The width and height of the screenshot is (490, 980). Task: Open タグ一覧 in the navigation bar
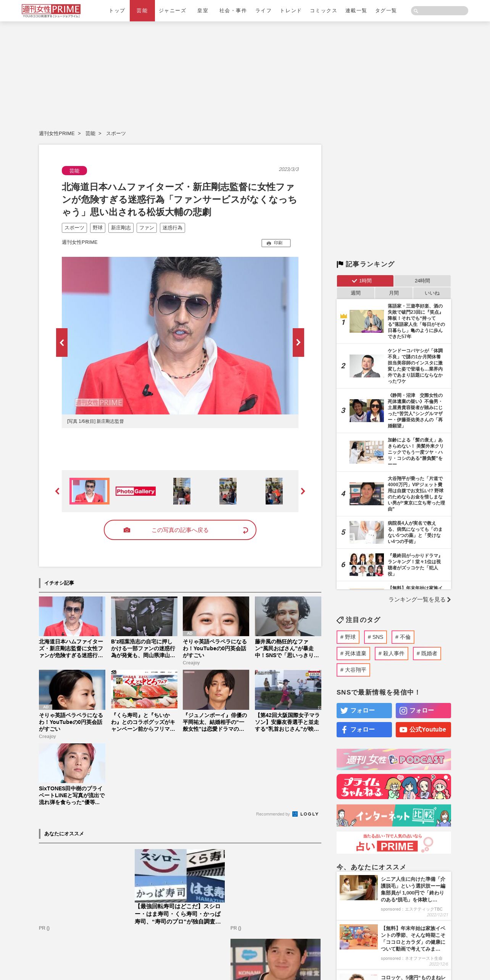386,11
